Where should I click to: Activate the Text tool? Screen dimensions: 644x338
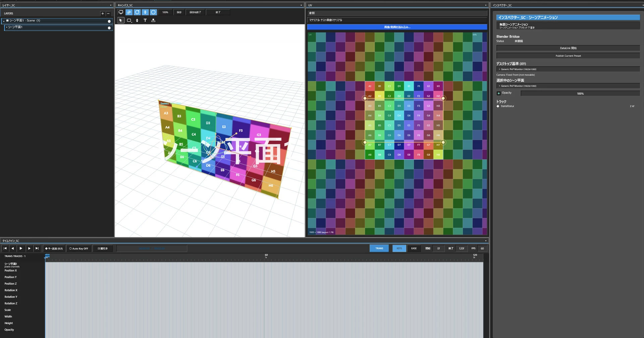tap(145, 20)
